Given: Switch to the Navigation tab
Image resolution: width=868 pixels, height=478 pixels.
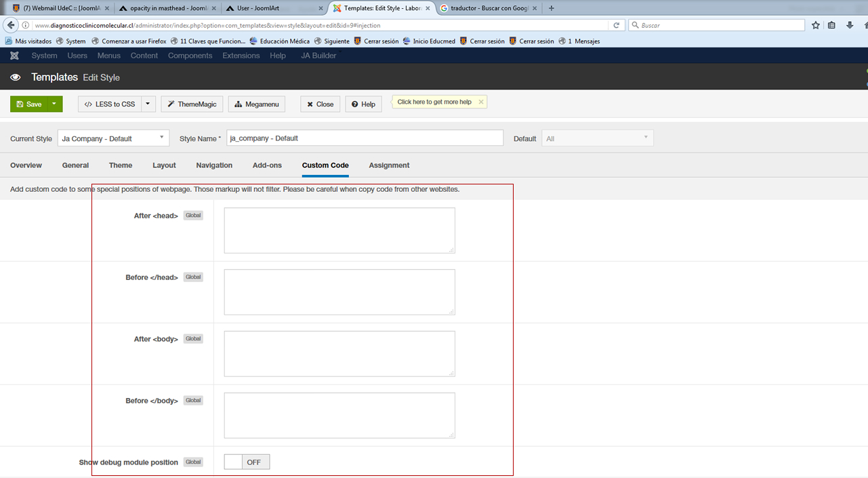Looking at the screenshot, I should coord(214,165).
